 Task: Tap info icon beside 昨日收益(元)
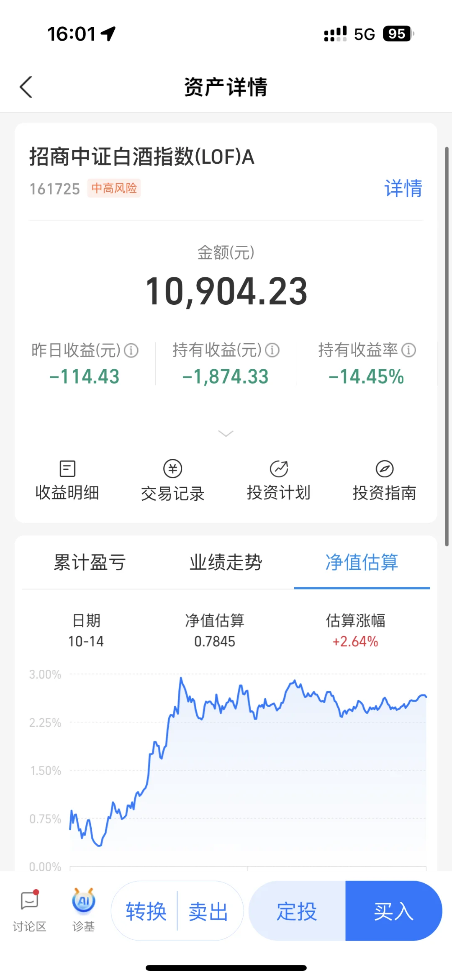click(x=131, y=350)
